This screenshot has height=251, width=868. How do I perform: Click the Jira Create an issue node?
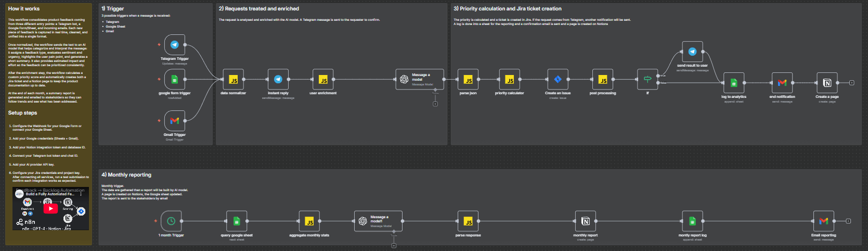point(558,80)
